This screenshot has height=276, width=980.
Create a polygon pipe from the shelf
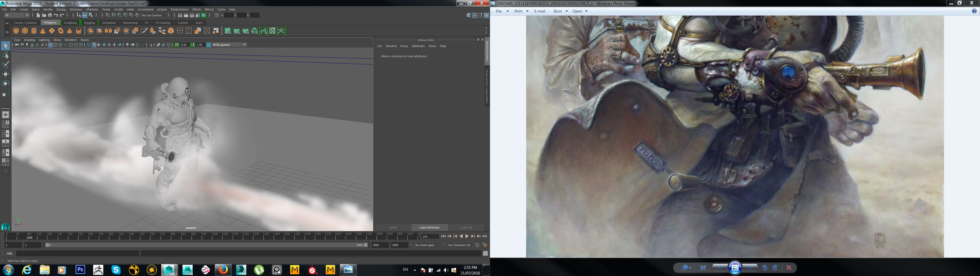pyautogui.click(x=78, y=31)
